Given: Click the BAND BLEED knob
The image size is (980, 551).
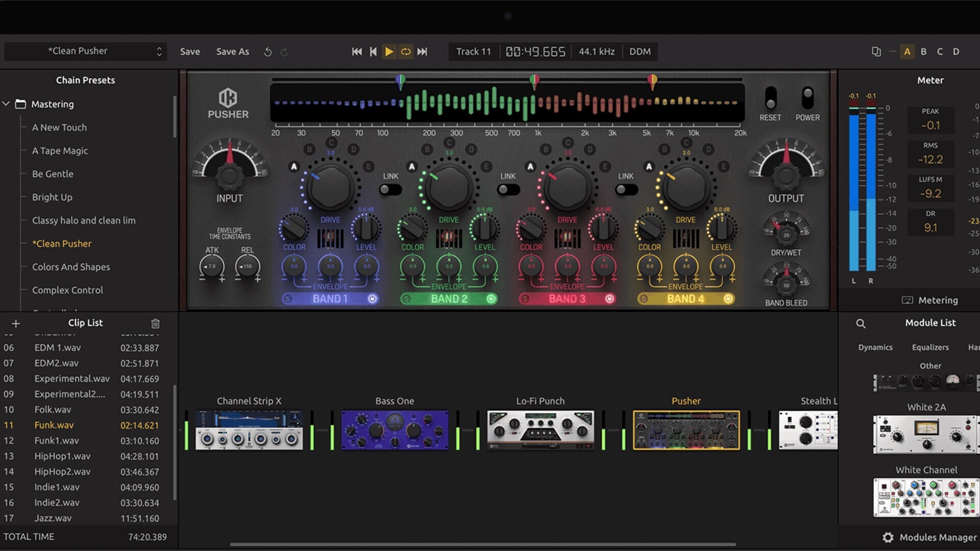Looking at the screenshot, I should (786, 285).
